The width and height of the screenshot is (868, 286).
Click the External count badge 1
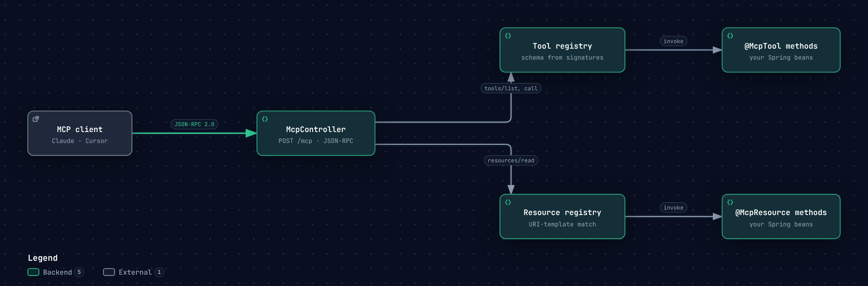[159, 272]
